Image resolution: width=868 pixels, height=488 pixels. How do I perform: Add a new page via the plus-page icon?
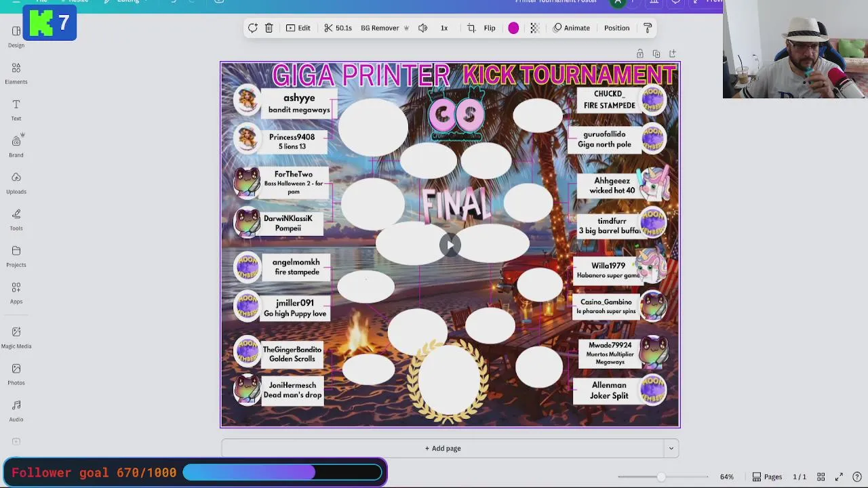pyautogui.click(x=672, y=54)
